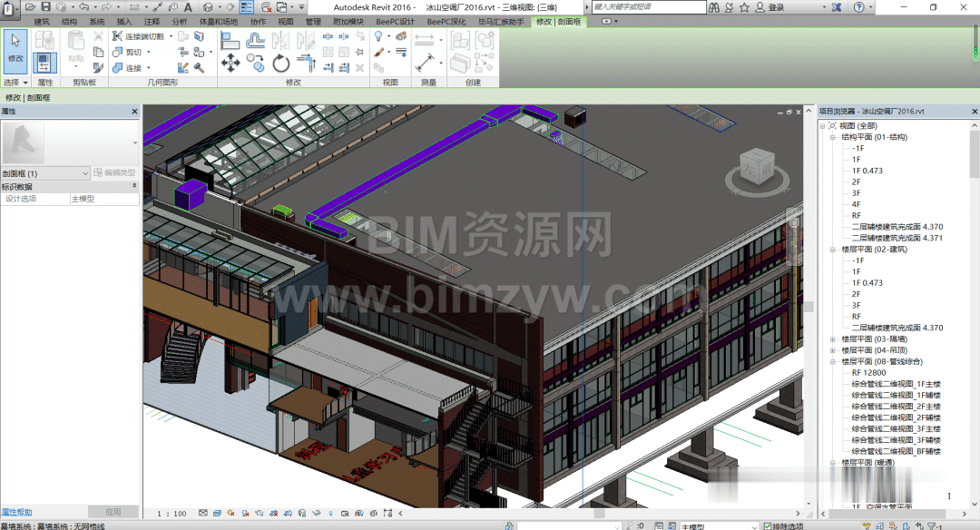Toggle visual style icon in view control bar
This screenshot has height=530, width=980.
(x=217, y=513)
